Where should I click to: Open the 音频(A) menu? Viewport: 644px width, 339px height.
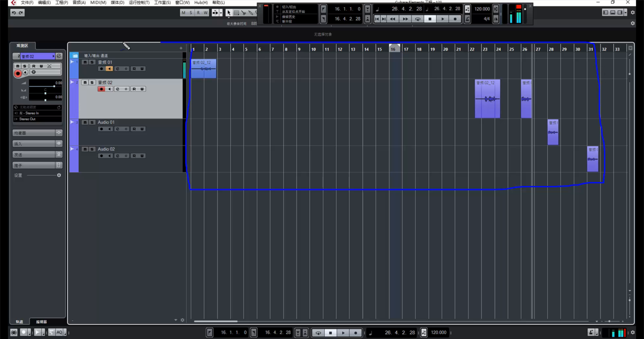coord(79,3)
